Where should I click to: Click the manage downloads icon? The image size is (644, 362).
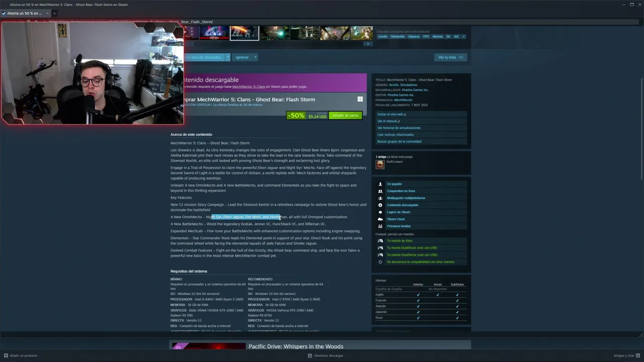pyautogui.click(x=310, y=355)
